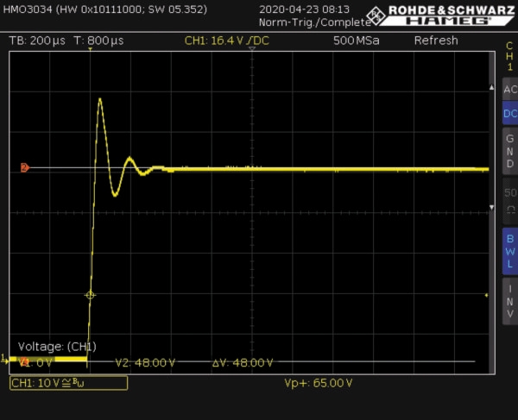Click the TB: 200 µs timebase readout
The image size is (518, 420).
coord(37,41)
